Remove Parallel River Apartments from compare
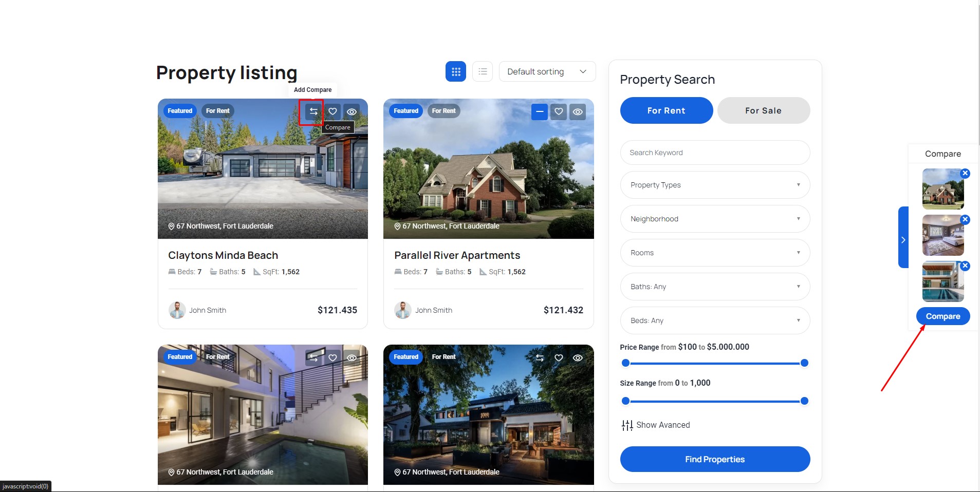Screen dimensions: 980x492 click(x=539, y=111)
